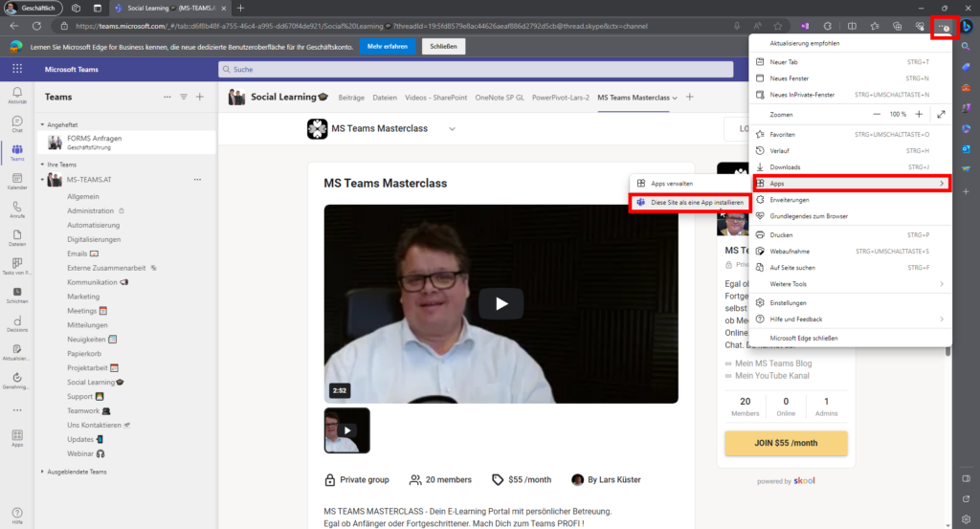Open Mein YouTube Kanal link
Image resolution: width=980 pixels, height=529 pixels.
(x=772, y=375)
